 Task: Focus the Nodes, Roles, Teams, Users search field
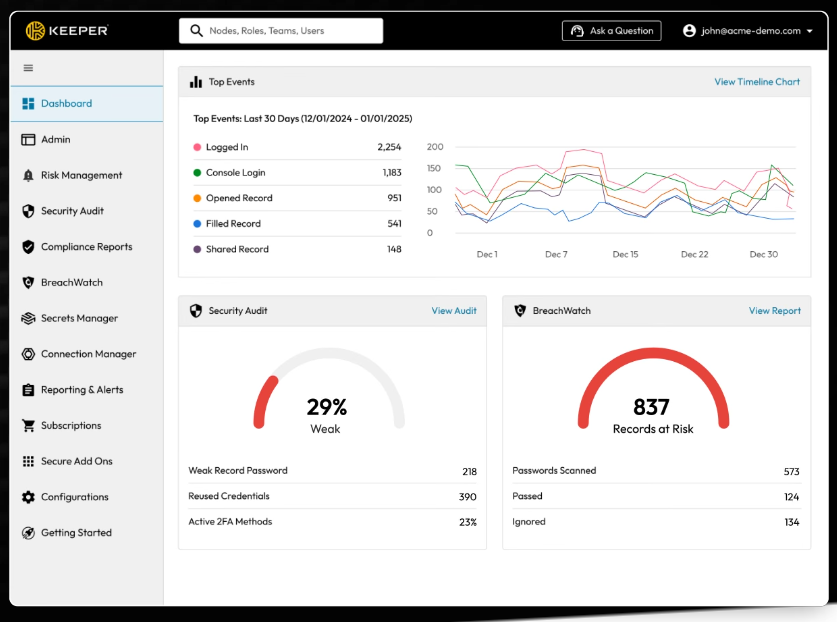pos(281,31)
